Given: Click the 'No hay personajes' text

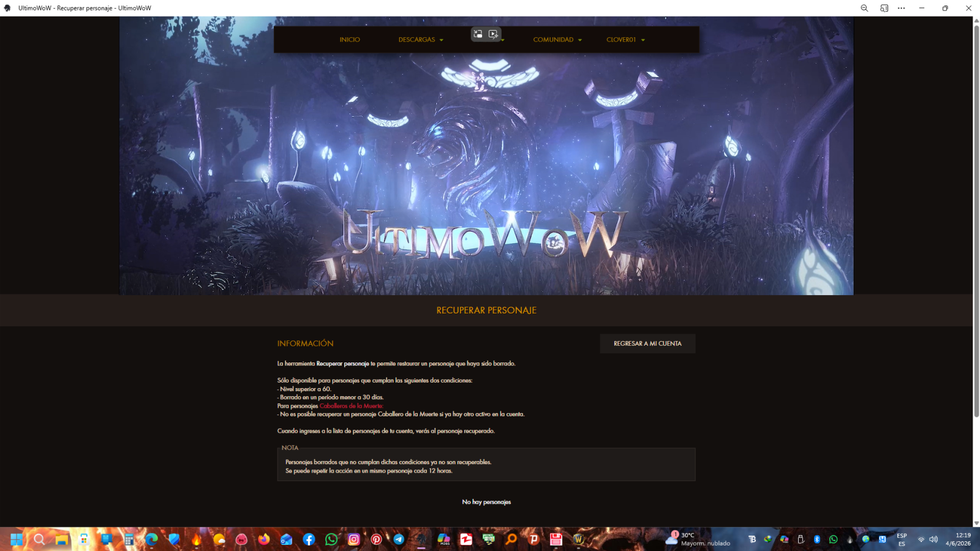Looking at the screenshot, I should (486, 502).
